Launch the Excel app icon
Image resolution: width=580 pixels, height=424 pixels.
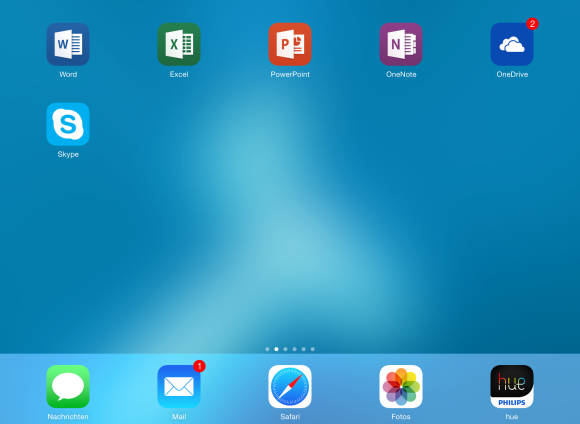tap(179, 44)
